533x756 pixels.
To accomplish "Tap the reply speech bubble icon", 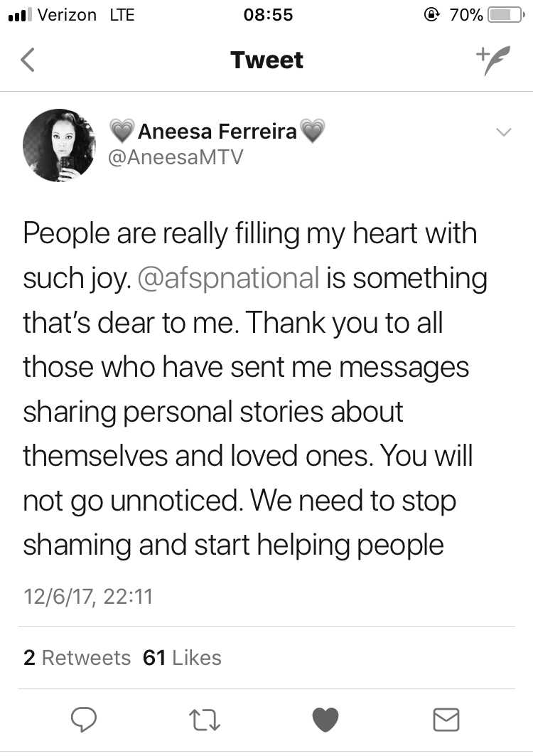I will 84,719.
